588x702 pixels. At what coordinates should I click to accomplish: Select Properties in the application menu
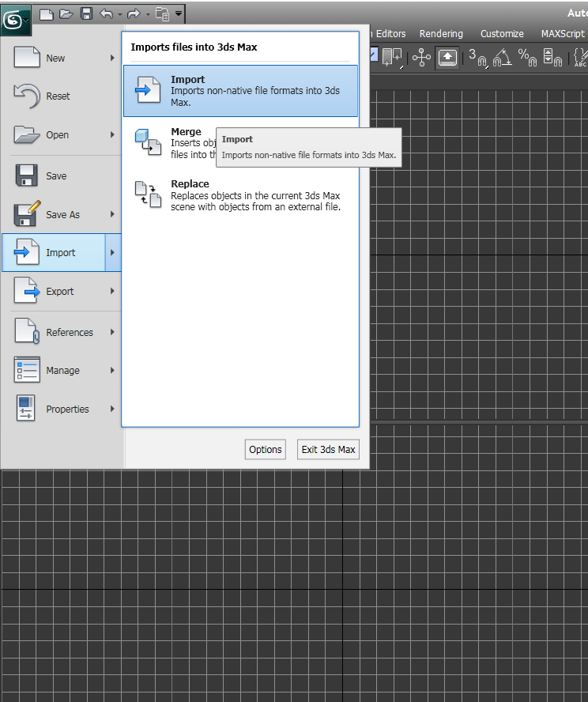(x=62, y=409)
